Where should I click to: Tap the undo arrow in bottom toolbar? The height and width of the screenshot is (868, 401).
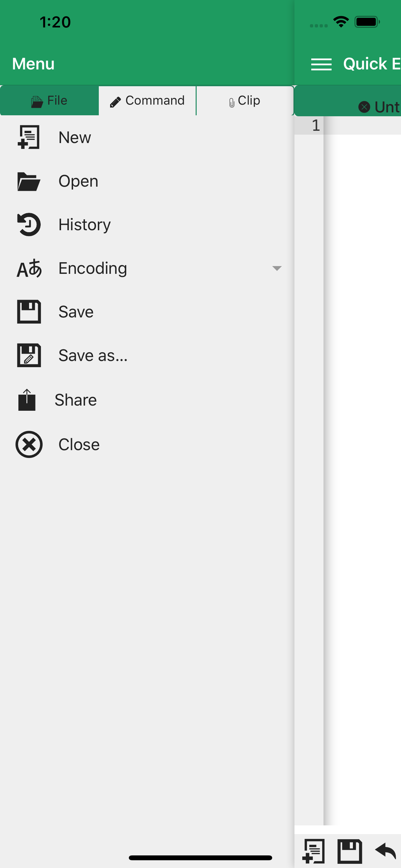point(386,851)
